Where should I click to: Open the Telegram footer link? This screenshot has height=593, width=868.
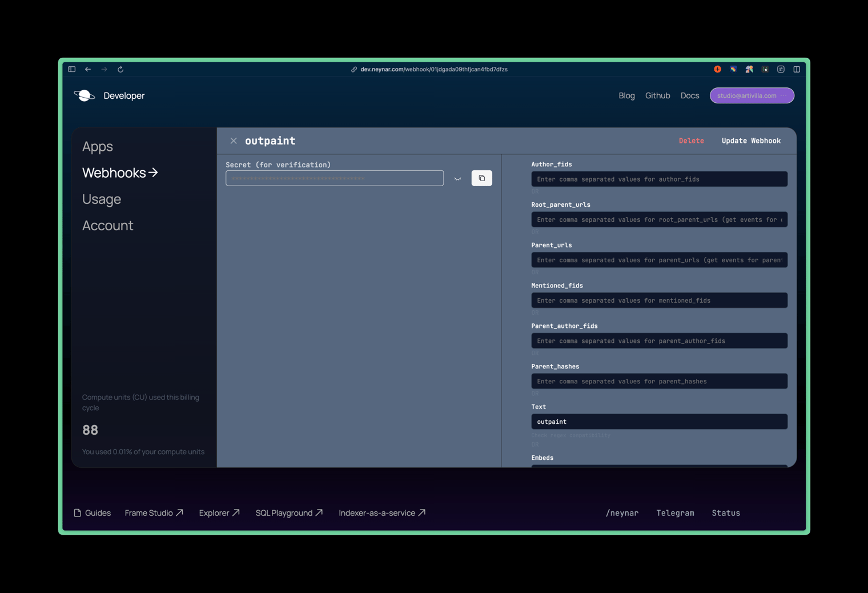pyautogui.click(x=675, y=513)
